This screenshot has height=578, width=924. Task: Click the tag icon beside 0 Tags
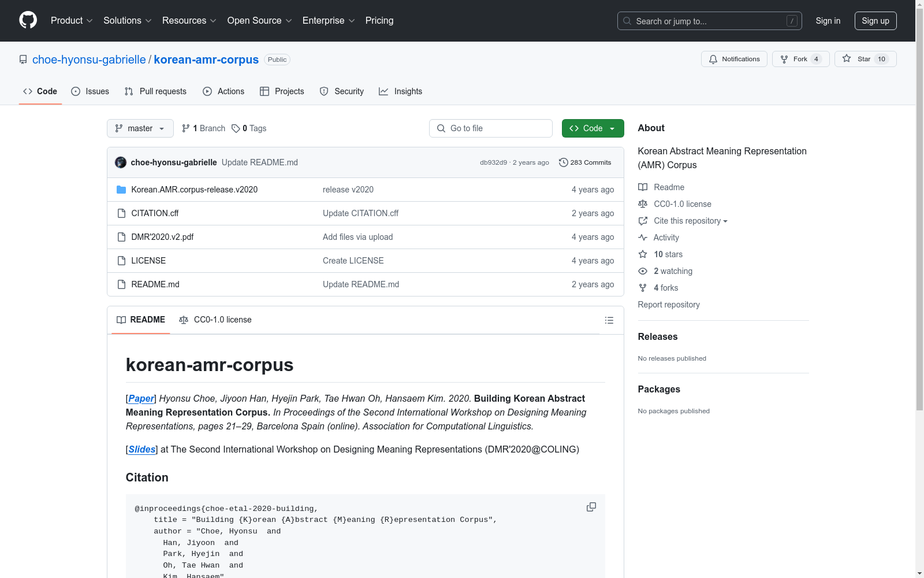click(236, 128)
